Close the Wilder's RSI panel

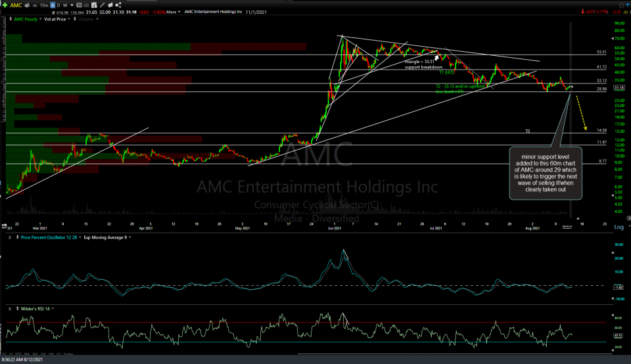[10, 309]
